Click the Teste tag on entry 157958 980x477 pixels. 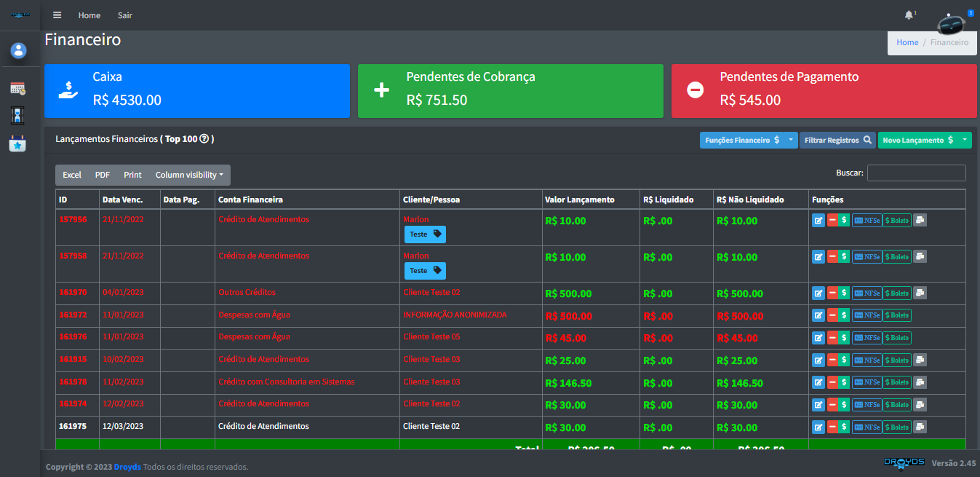[425, 271]
